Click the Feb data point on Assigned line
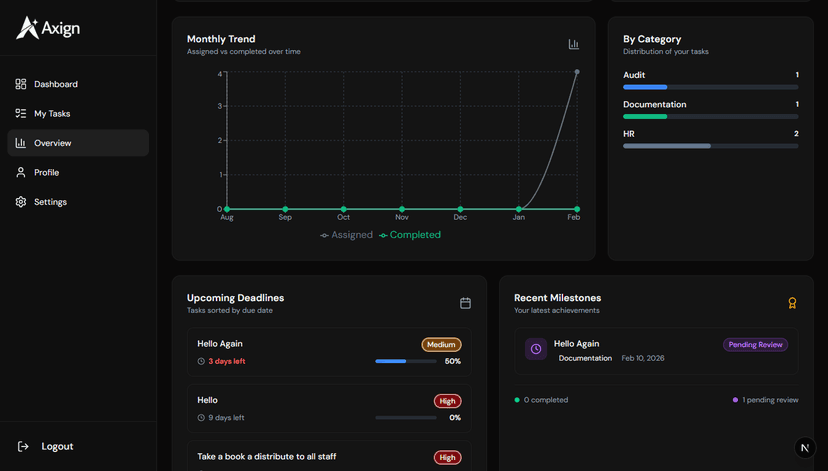This screenshot has height=471, width=828. [577, 72]
